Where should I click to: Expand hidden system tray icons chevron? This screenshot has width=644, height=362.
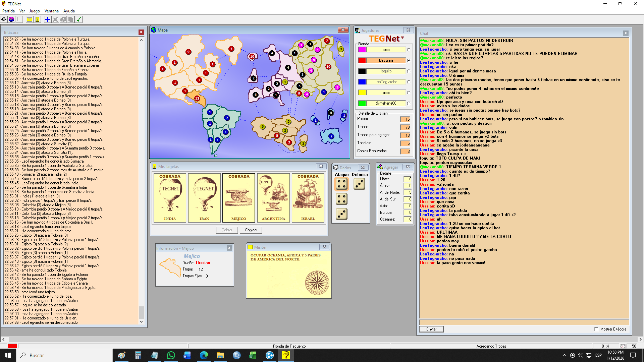(564, 355)
